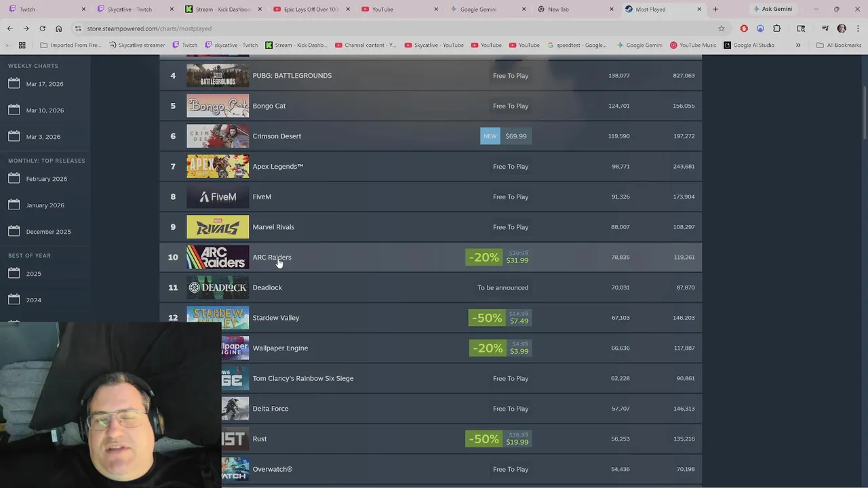Open December 2025 top releases
Image resolution: width=868 pixels, height=488 pixels.
click(x=48, y=232)
